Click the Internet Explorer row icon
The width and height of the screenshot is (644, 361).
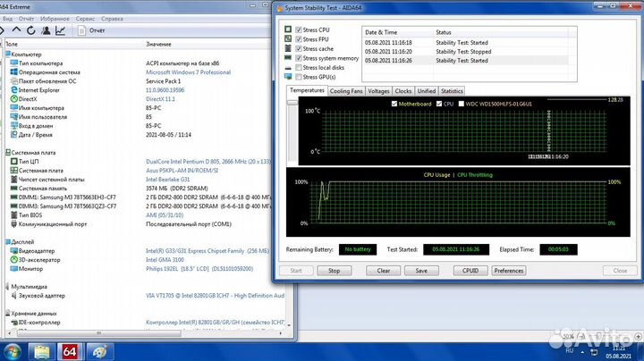[14, 90]
